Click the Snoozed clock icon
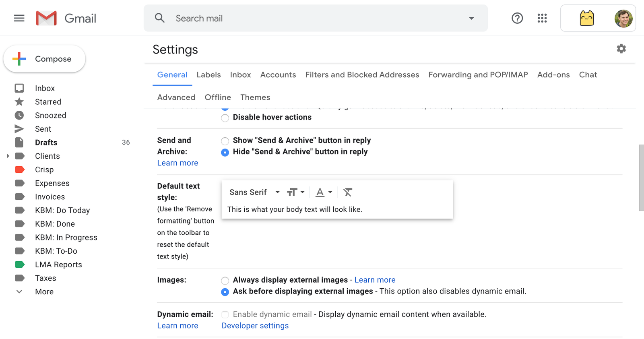The width and height of the screenshot is (644, 339). click(19, 115)
